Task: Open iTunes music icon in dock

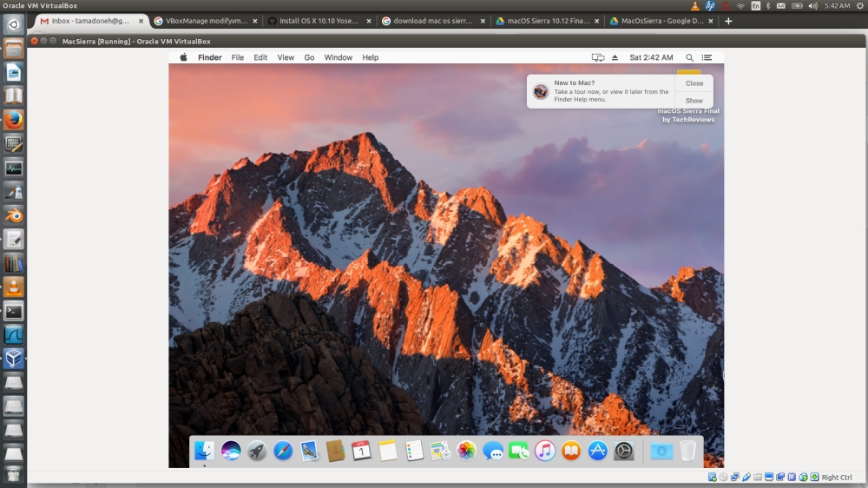Action: [x=545, y=451]
